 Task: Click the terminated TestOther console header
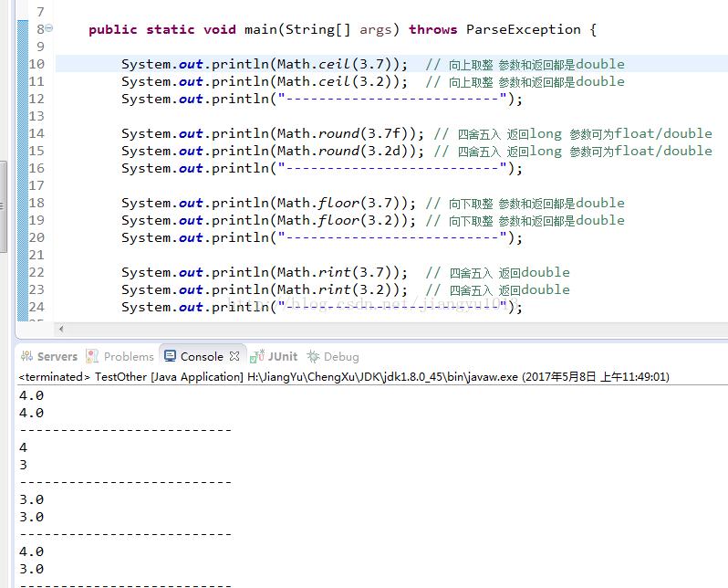344,376
